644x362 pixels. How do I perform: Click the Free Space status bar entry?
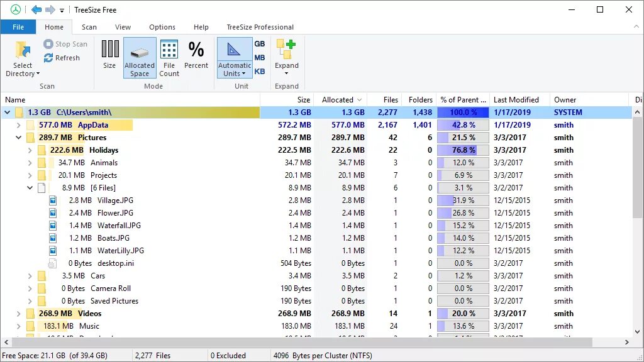pos(55,356)
